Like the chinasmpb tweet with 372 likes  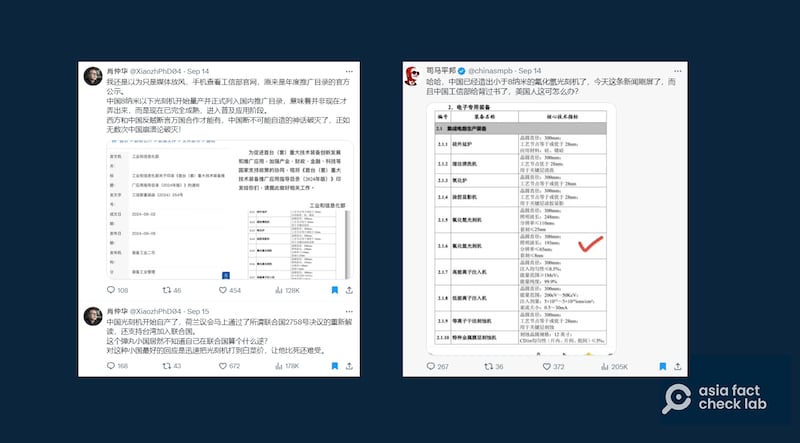550,367
